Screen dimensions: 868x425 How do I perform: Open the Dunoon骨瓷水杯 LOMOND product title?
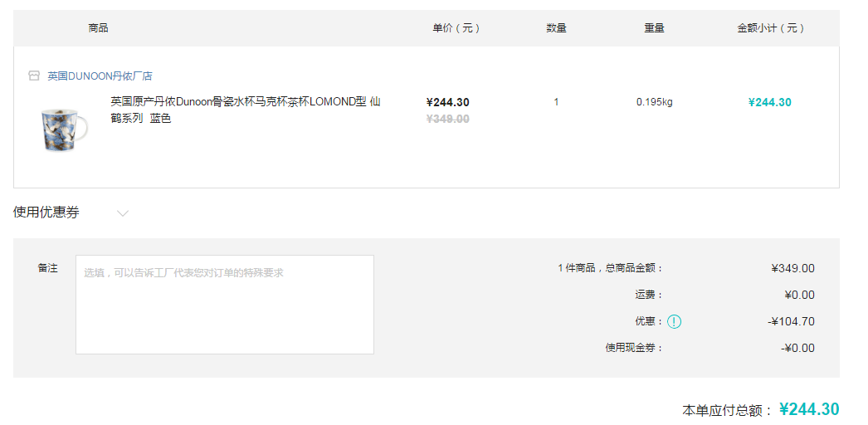[x=246, y=110]
